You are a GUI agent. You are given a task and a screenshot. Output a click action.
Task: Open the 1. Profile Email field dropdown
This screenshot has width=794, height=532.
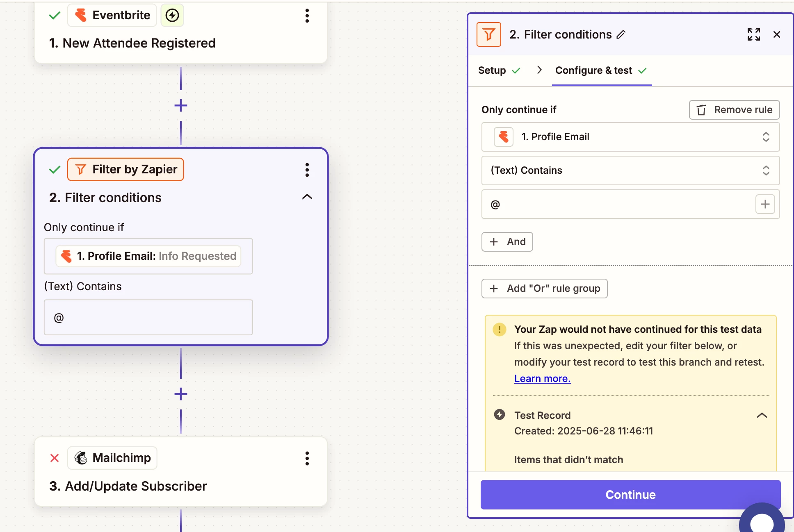point(631,137)
